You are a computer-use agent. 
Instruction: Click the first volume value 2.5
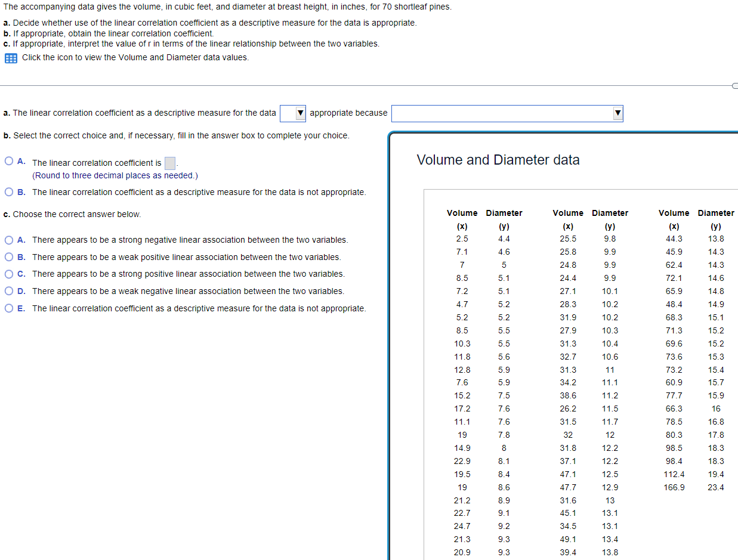[x=462, y=239]
